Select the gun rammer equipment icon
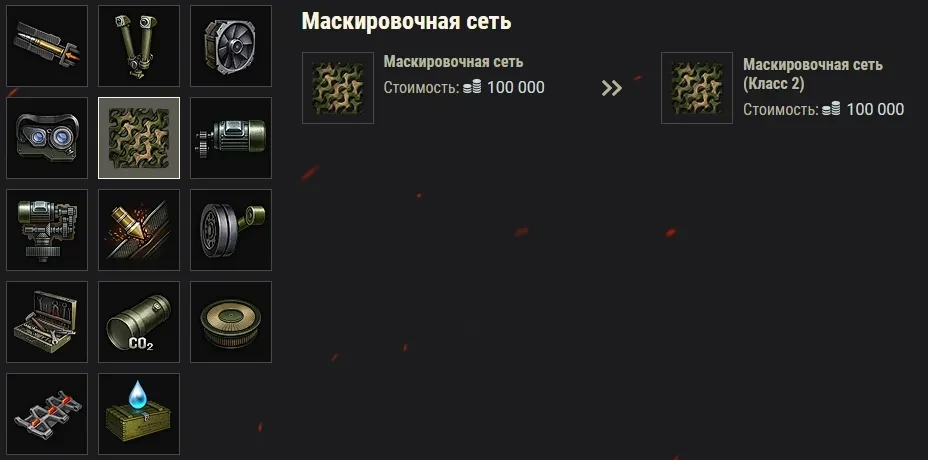The height and width of the screenshot is (460, 928). [x=47, y=46]
